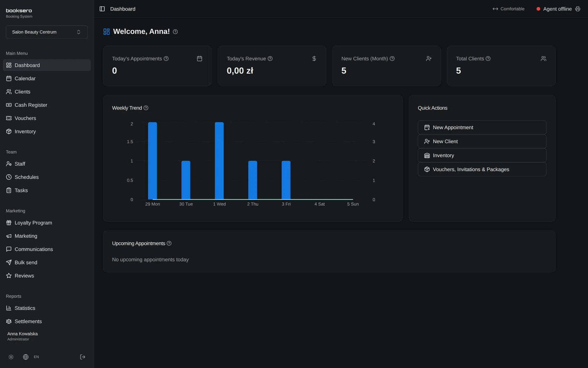Open Inventory in the main menu
The width and height of the screenshot is (588, 368).
[47, 131]
